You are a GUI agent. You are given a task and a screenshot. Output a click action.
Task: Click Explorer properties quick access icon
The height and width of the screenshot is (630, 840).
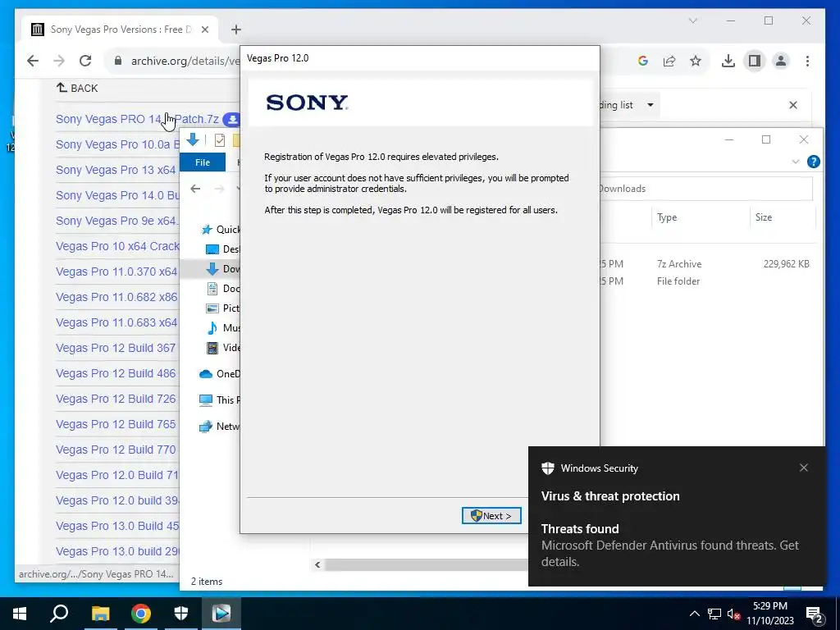(220, 140)
